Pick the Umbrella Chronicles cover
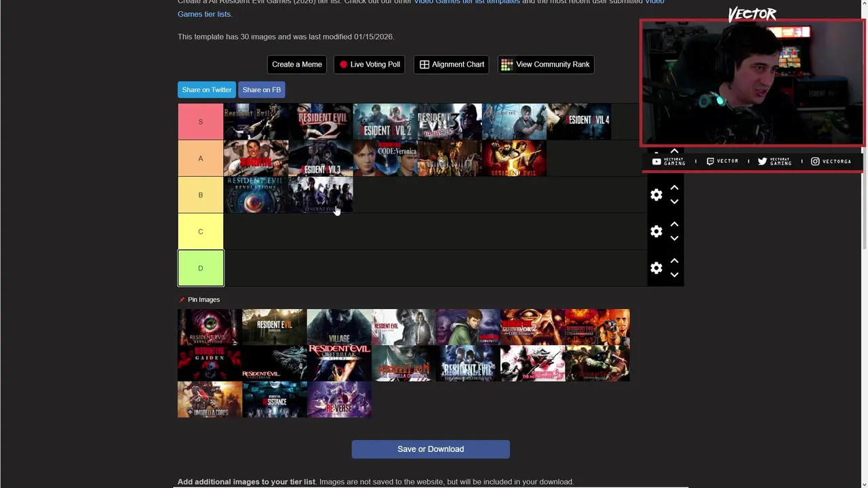 click(403, 363)
